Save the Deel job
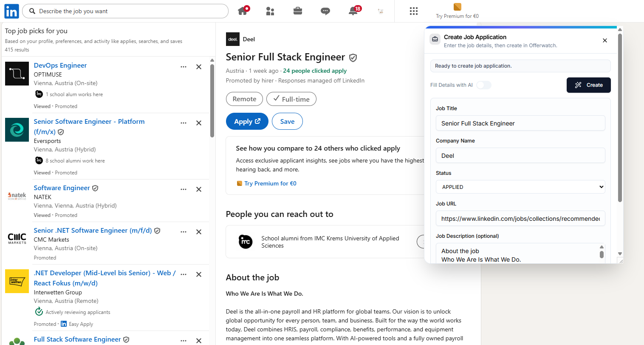Viewport: 644px width, 345px height. coord(287,121)
